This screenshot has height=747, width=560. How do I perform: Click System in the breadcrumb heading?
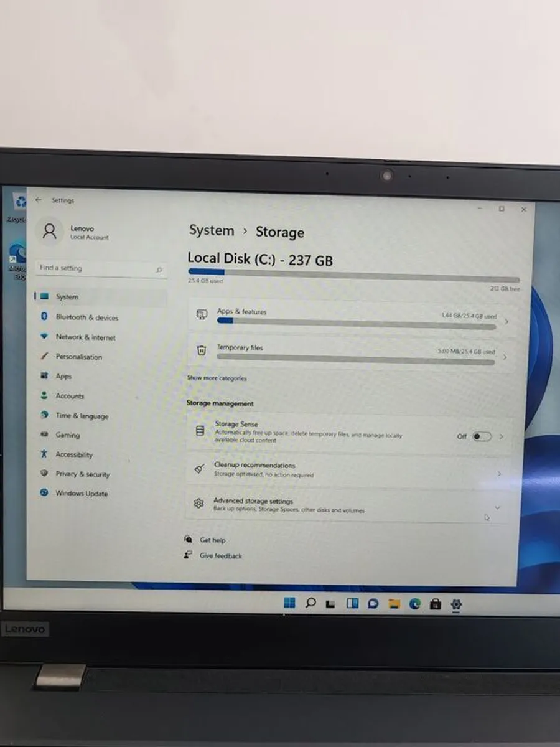[x=212, y=230]
